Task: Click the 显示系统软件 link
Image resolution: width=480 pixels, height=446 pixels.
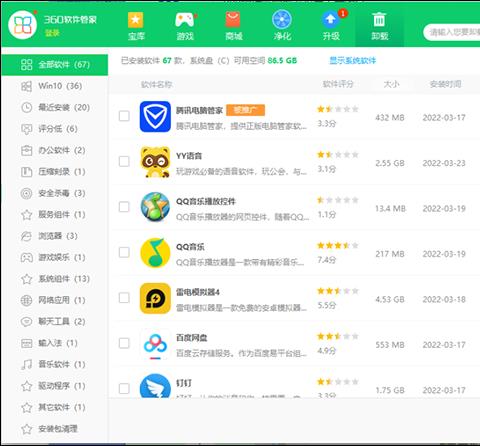Action: (353, 60)
